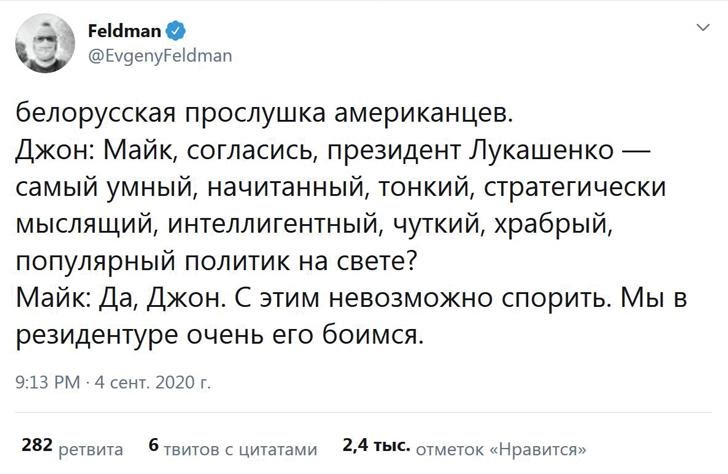This screenshot has width=728, height=474.
Task: View the 282 ретвита list
Action: 72,446
